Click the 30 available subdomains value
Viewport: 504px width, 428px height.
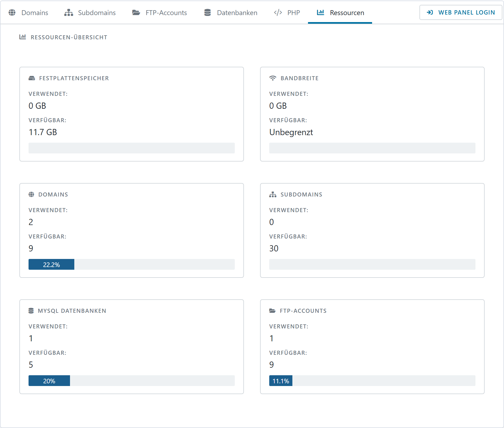click(x=274, y=248)
